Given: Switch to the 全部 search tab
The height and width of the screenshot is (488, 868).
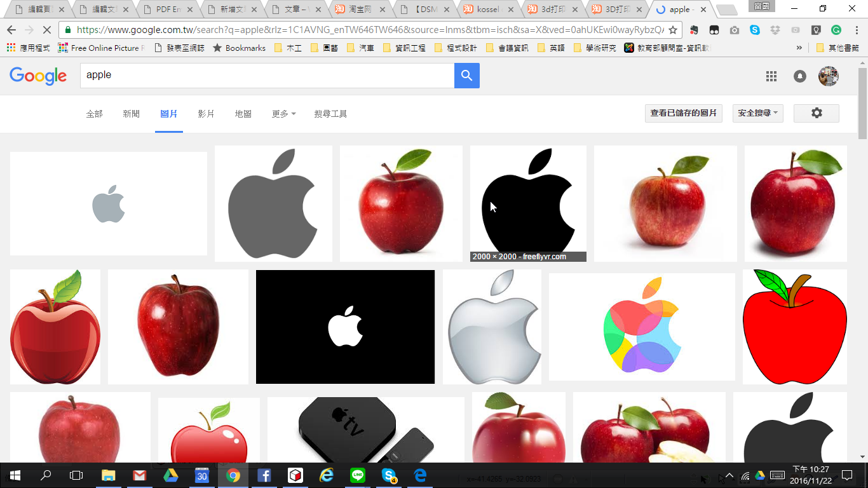Looking at the screenshot, I should (94, 114).
